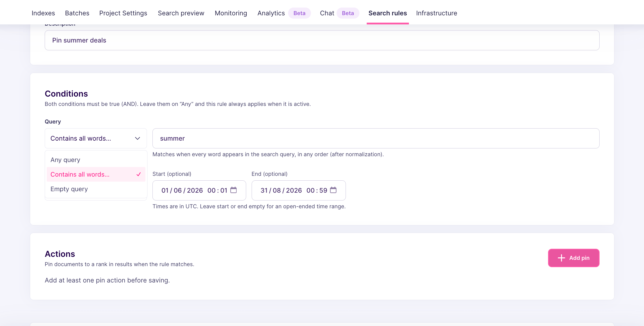The width and height of the screenshot is (644, 326).
Task: Click the chevron on the query type dropdown
Action: 137,138
